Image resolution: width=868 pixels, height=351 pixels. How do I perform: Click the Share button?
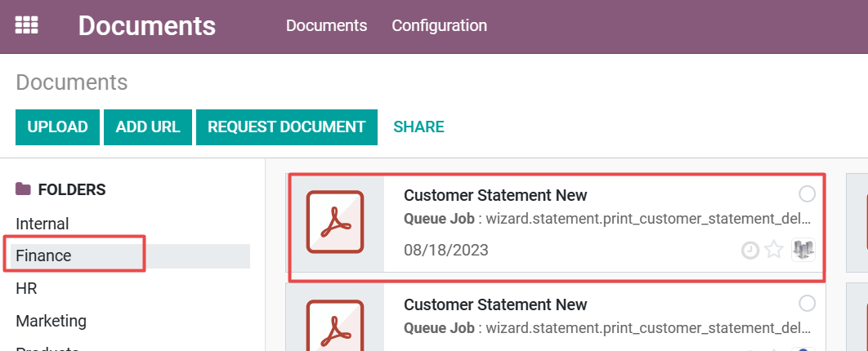[418, 127]
